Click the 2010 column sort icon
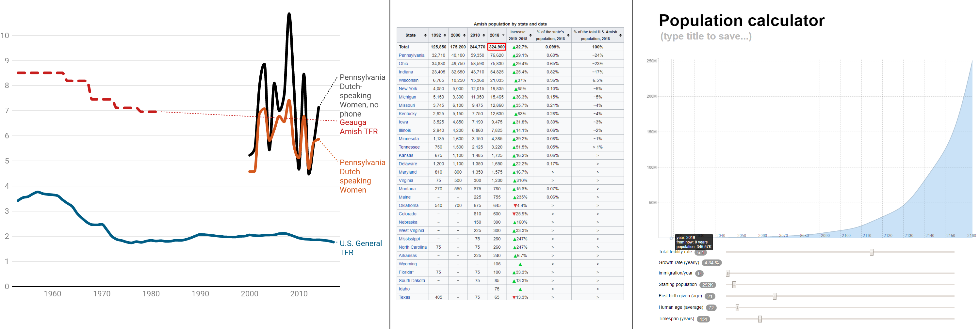Viewport: 980px width, 329px height. coord(483,35)
